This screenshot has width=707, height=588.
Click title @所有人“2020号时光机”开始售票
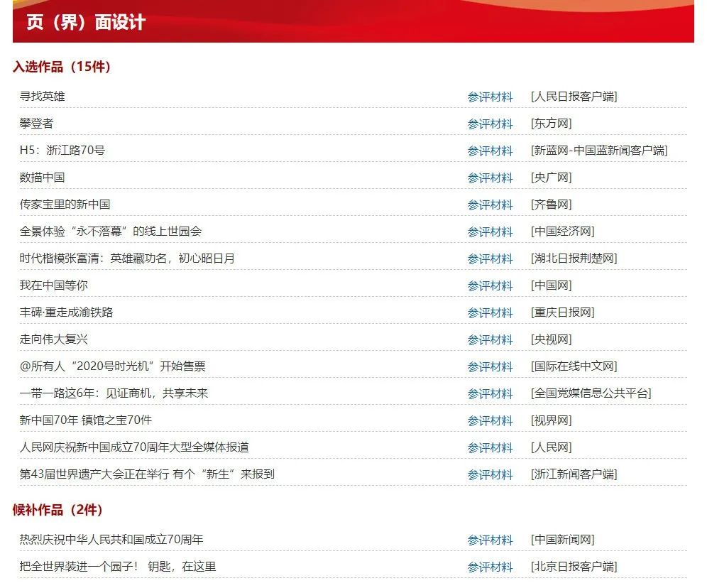(x=113, y=366)
